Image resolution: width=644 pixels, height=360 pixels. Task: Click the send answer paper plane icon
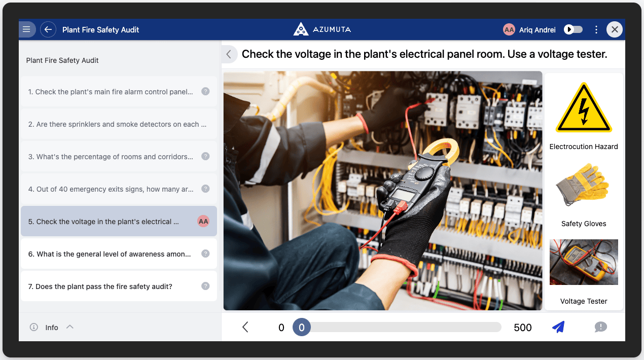558,327
